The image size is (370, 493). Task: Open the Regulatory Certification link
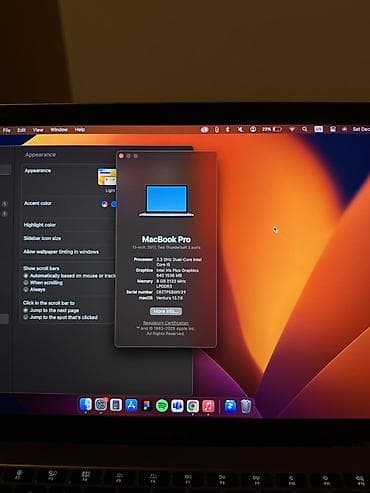(x=166, y=323)
